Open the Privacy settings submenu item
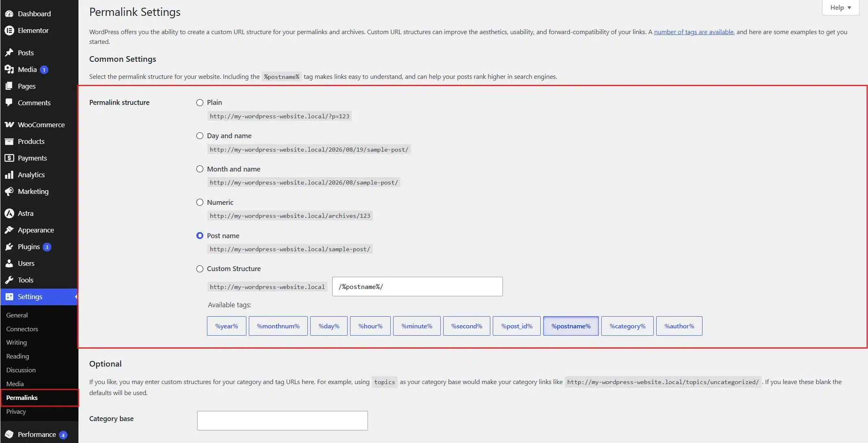 click(16, 412)
